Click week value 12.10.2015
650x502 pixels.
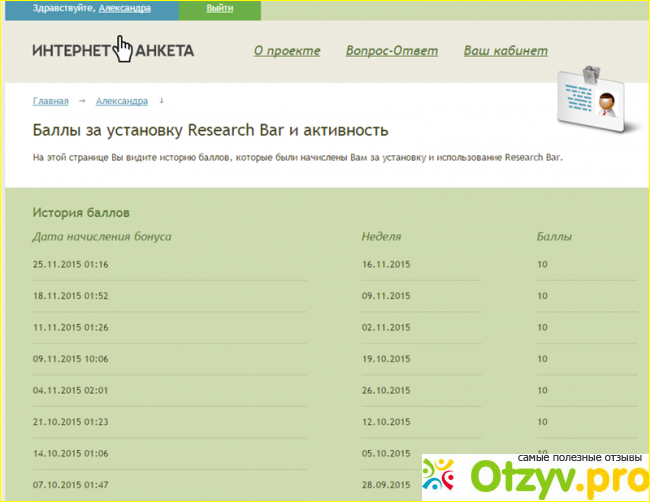click(386, 422)
